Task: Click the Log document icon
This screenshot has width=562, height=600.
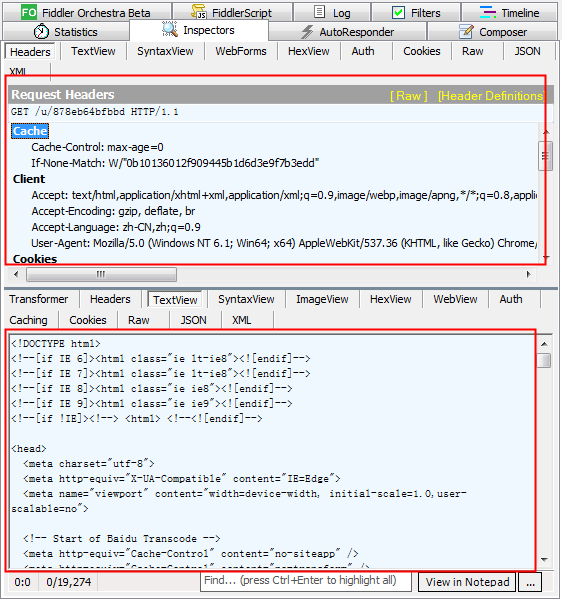Action: (x=319, y=12)
